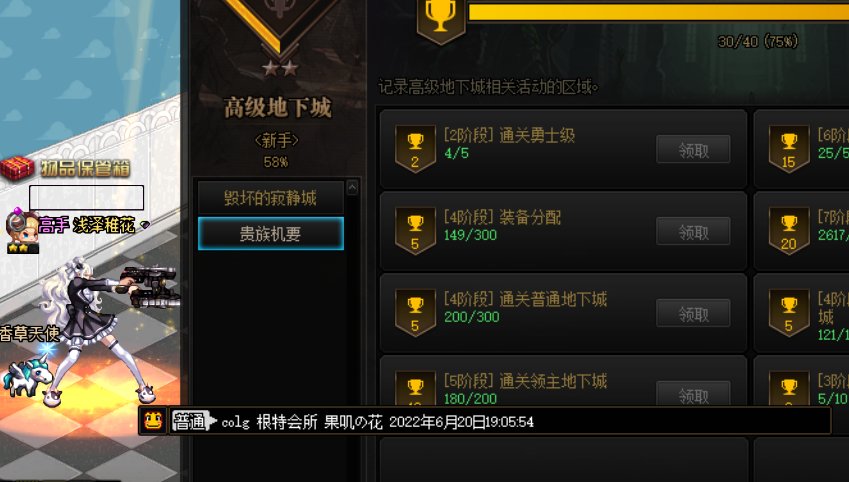The height and width of the screenshot is (482, 849).
Task: Claim reward for 装备分配 with 领取
Action: [693, 232]
